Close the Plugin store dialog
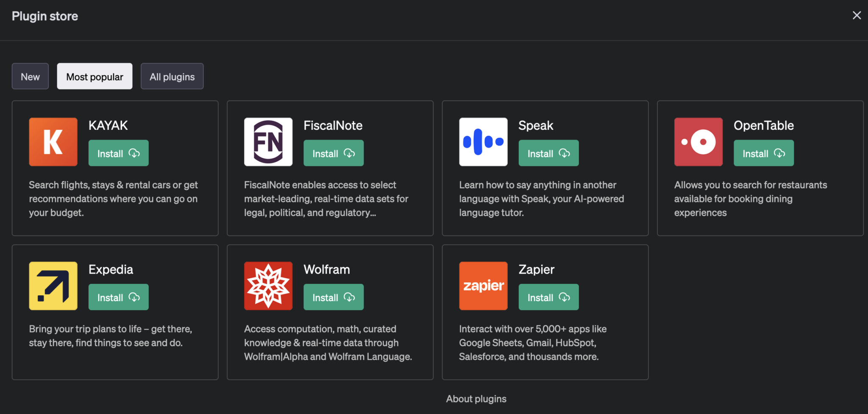Image resolution: width=868 pixels, height=414 pixels. point(857,15)
